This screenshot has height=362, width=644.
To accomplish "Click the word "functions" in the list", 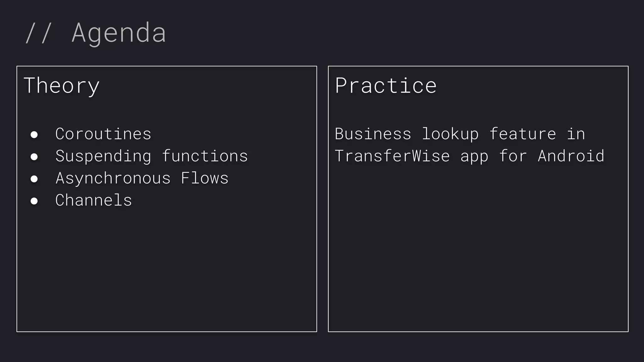I will coord(205,156).
